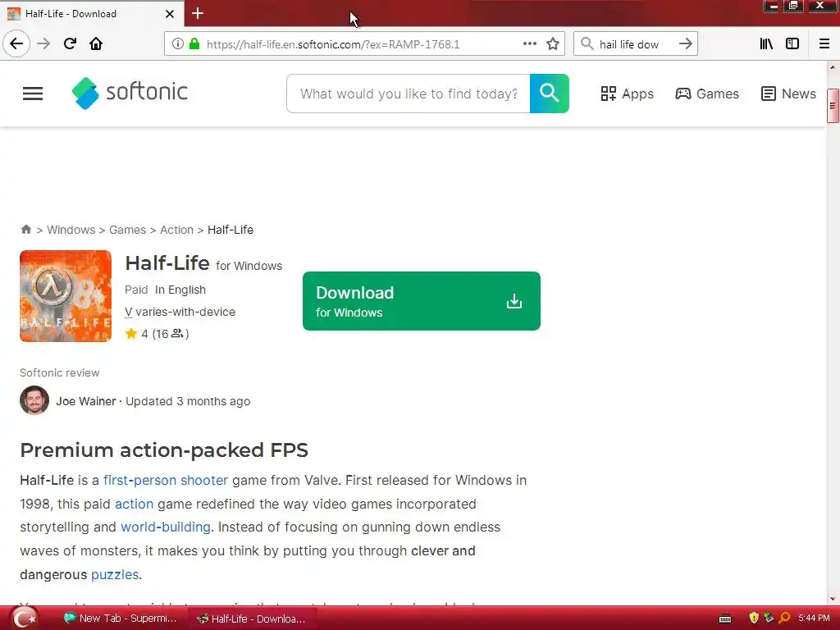Click the green Download for Windows button
Screen dimensions: 840x630
pyautogui.click(x=422, y=301)
